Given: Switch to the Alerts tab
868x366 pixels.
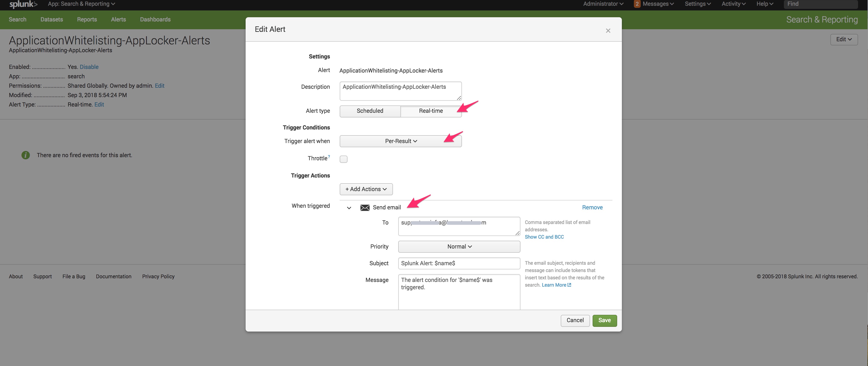Looking at the screenshot, I should click(x=118, y=19).
